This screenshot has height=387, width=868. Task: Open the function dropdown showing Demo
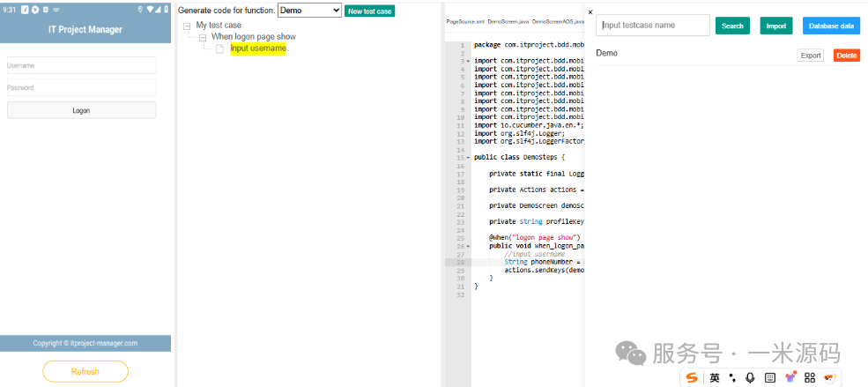click(x=309, y=11)
